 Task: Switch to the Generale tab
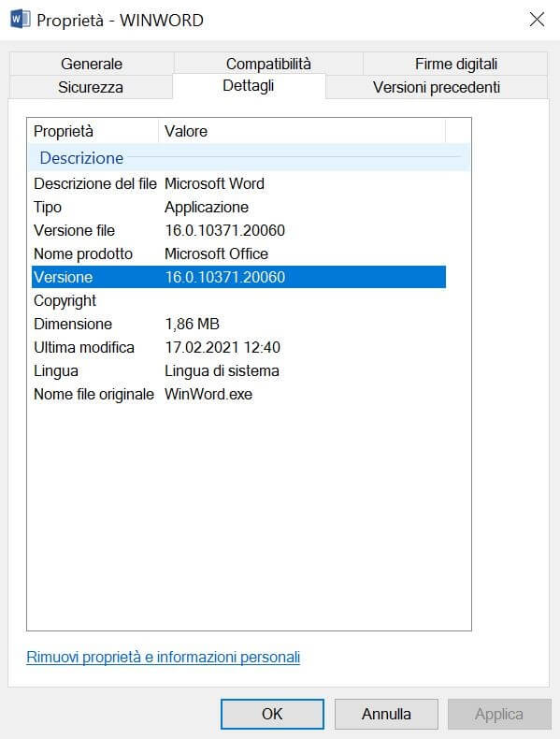(92, 64)
